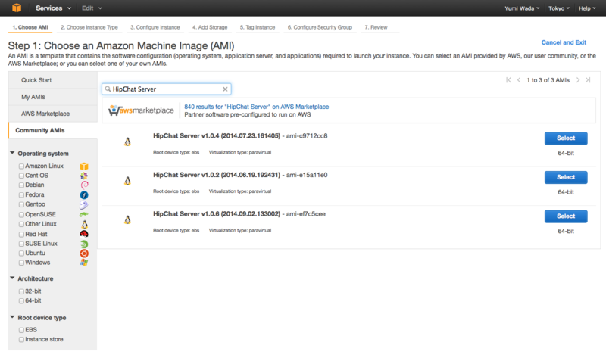Click the search magnifier icon
The image size is (606, 364).
pos(108,89)
